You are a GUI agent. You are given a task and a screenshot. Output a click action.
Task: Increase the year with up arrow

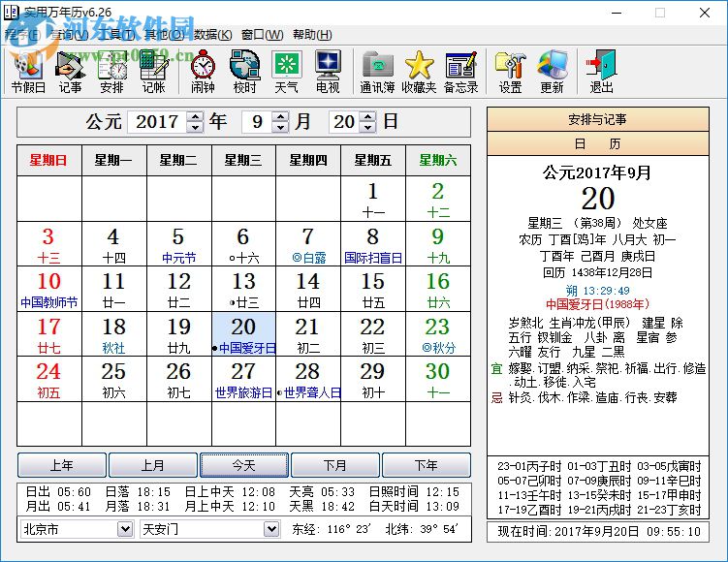coord(195,116)
